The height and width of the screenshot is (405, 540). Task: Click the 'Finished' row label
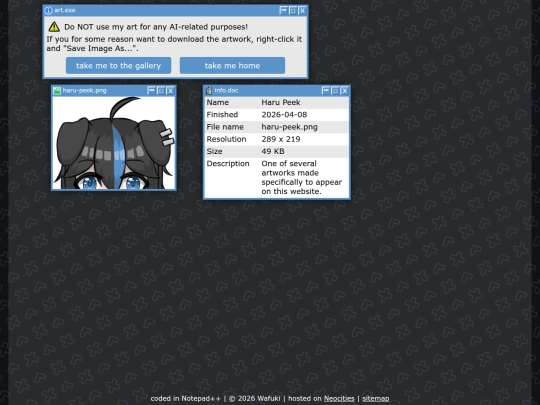[x=222, y=115]
